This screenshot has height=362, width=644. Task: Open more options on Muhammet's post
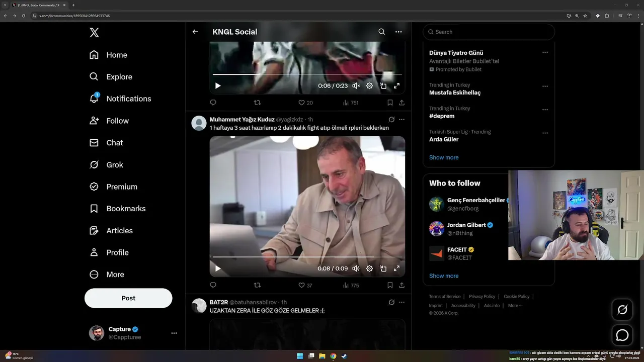401,120
